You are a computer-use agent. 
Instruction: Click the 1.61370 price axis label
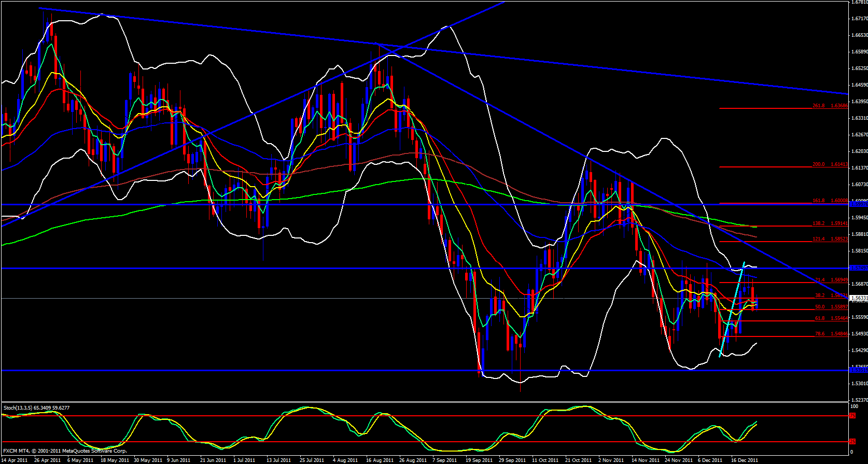pyautogui.click(x=860, y=168)
